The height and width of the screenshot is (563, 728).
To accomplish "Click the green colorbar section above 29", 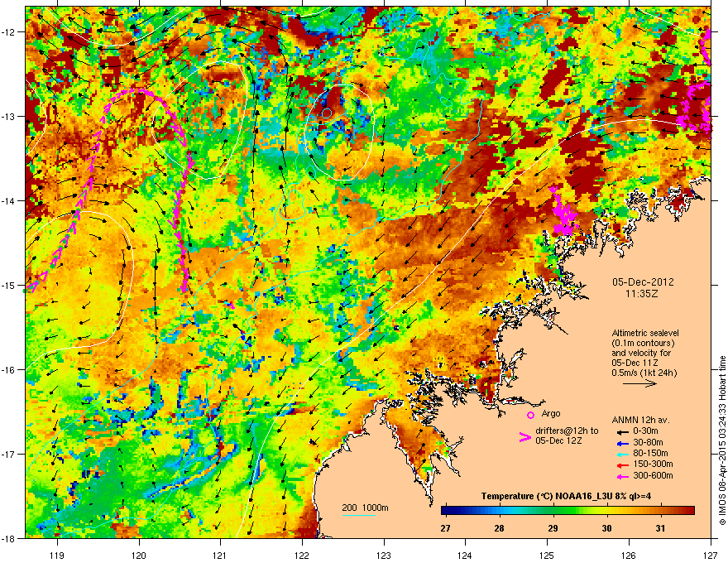I will pyautogui.click(x=553, y=511).
